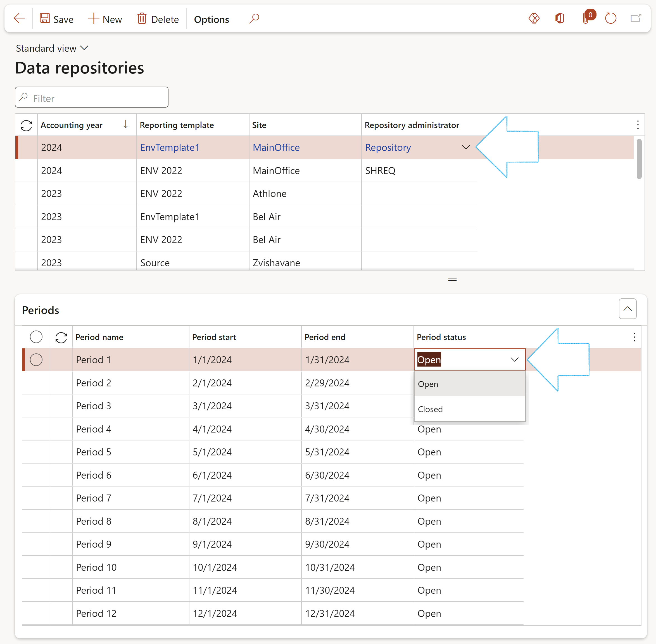Select Period start 3/1/2024 cell

245,406
